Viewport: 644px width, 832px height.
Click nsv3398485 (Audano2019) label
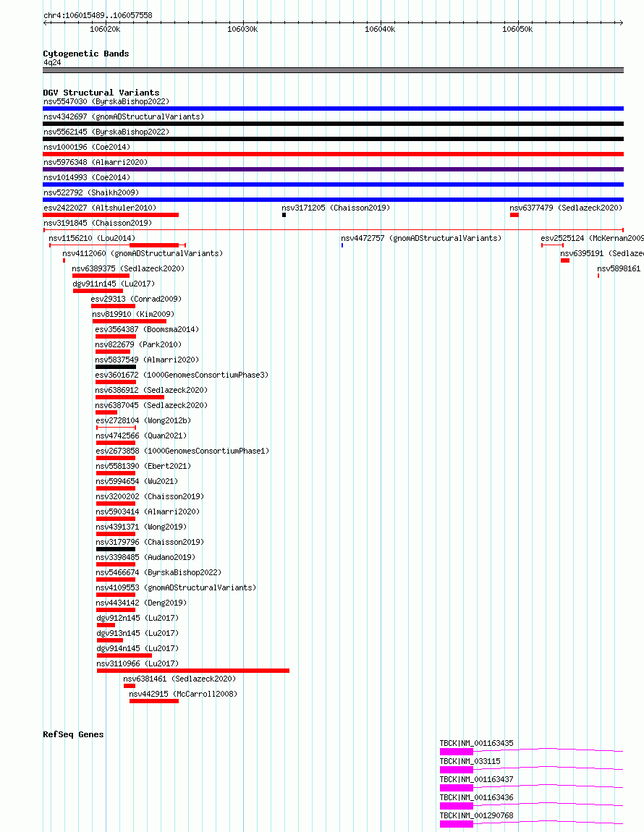pos(145,558)
